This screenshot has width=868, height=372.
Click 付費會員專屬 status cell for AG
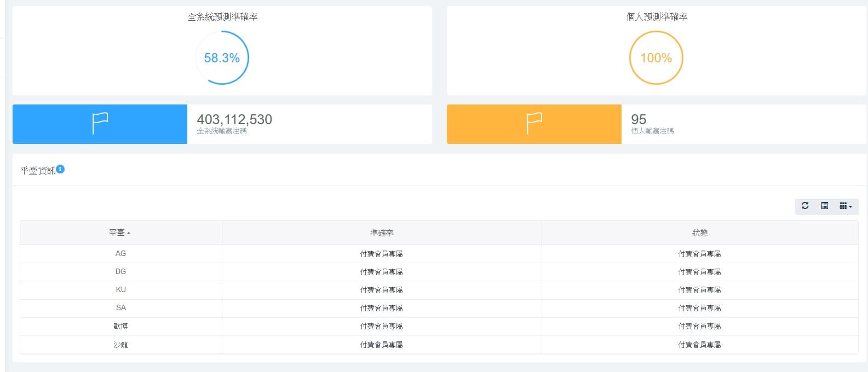click(700, 254)
